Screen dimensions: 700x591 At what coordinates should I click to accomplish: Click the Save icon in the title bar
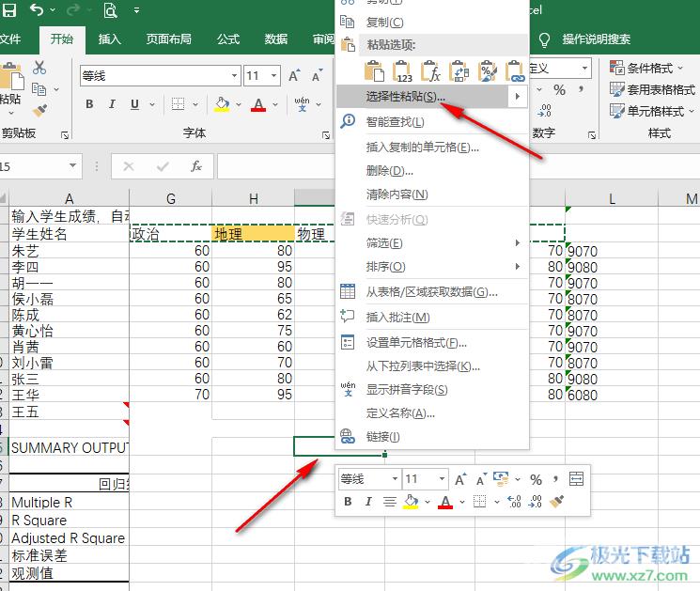pyautogui.click(x=9, y=9)
